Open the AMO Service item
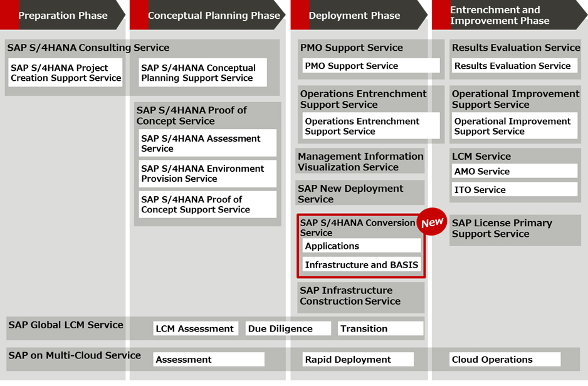588x386 pixels. click(514, 171)
